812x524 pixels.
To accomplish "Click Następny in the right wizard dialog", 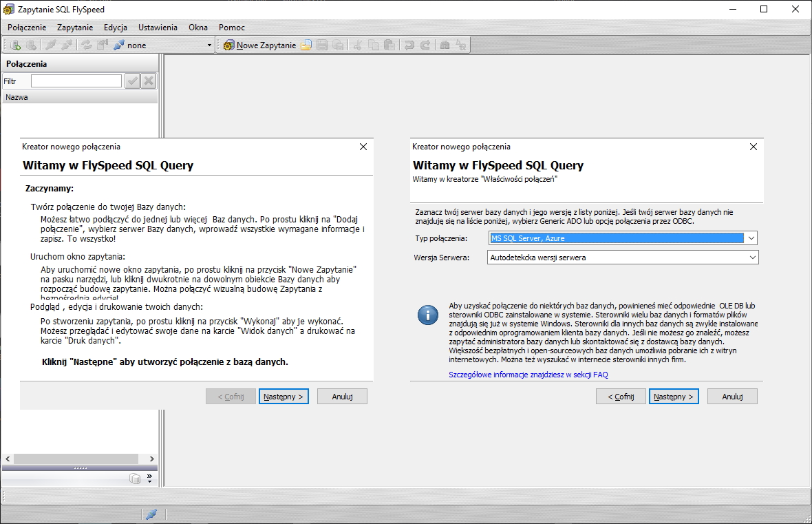I will click(674, 397).
